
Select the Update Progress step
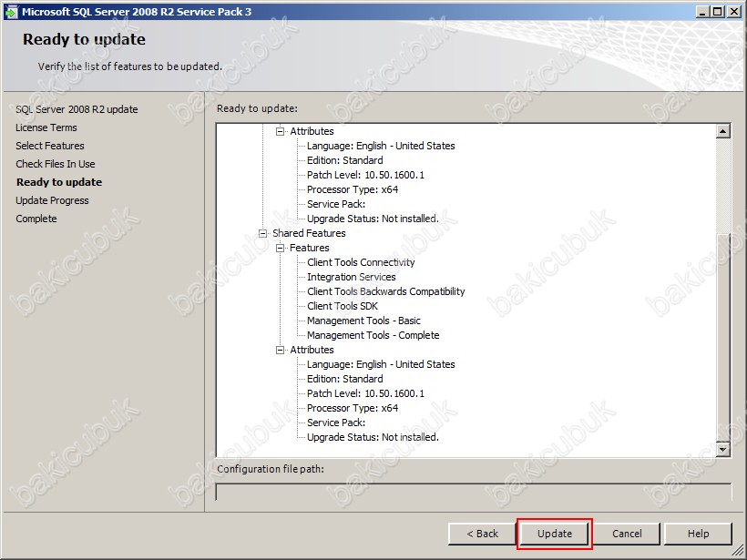[x=52, y=200]
